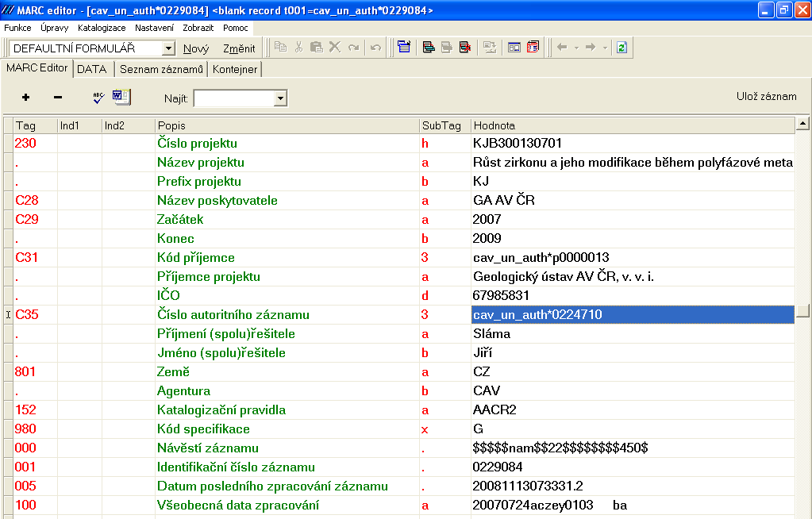812x519 pixels.
Task: Open the forward arrow history dropdown
Action: [605, 48]
